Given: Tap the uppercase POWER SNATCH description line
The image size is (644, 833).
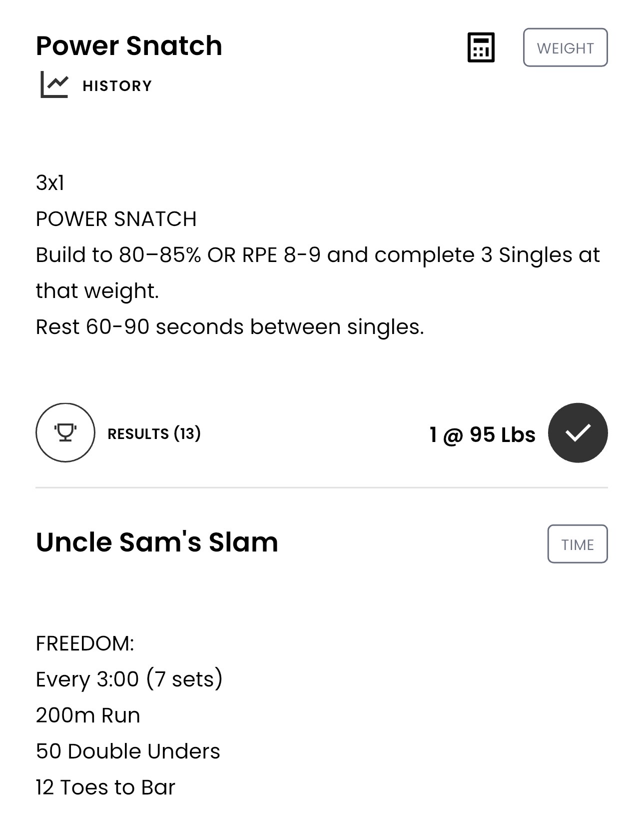Looking at the screenshot, I should click(x=116, y=219).
